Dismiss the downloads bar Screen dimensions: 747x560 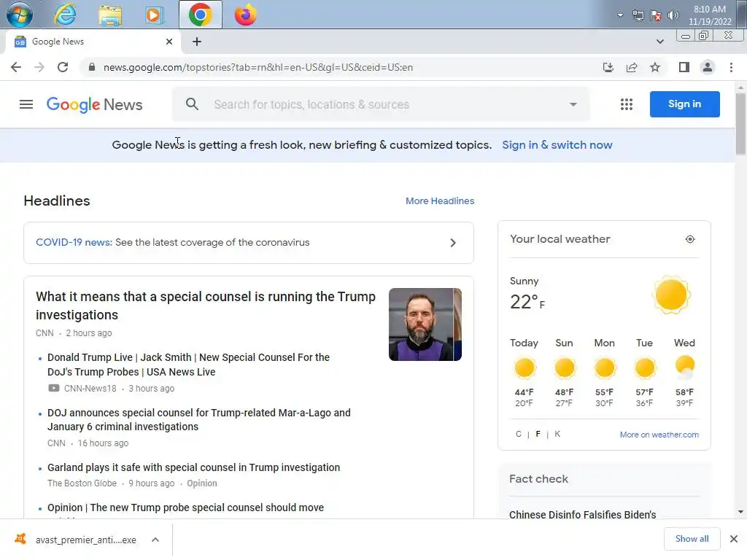(734, 539)
